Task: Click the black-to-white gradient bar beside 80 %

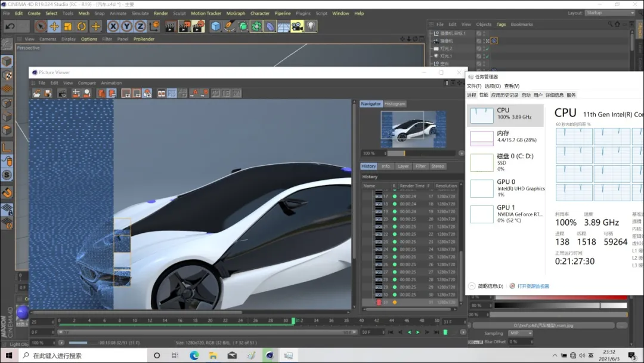Action: pyautogui.click(x=561, y=306)
